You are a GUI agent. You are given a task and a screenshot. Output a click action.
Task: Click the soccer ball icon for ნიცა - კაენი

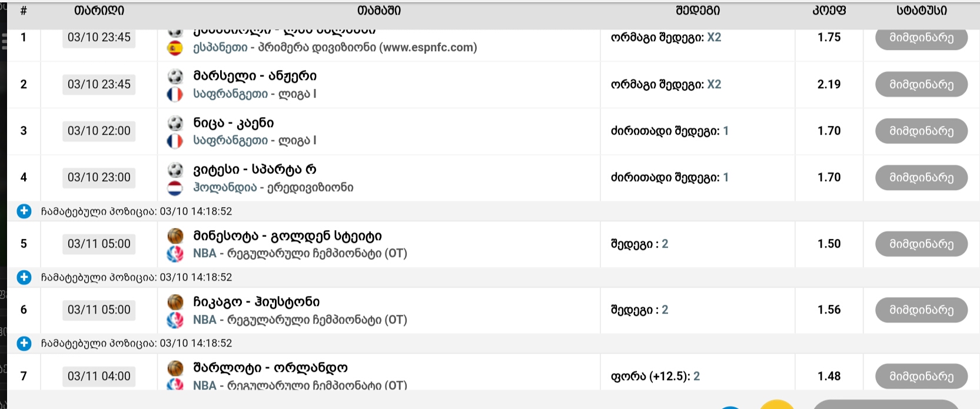coord(175,123)
